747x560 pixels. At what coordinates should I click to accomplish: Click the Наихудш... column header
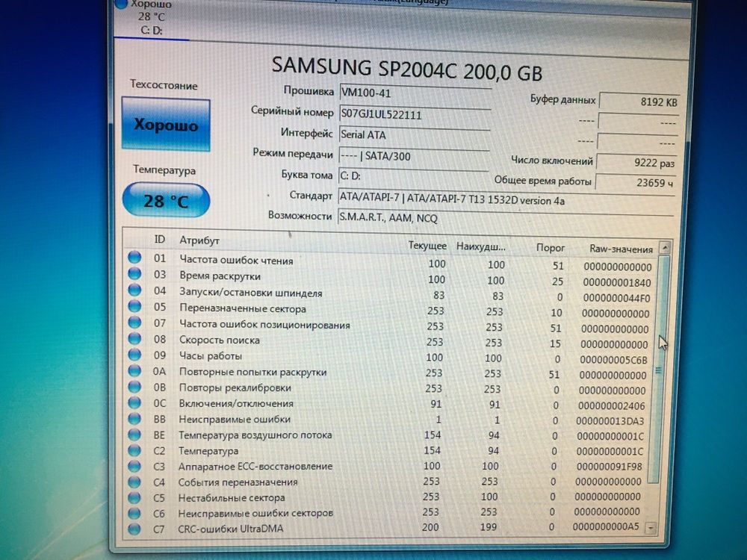pos(480,246)
